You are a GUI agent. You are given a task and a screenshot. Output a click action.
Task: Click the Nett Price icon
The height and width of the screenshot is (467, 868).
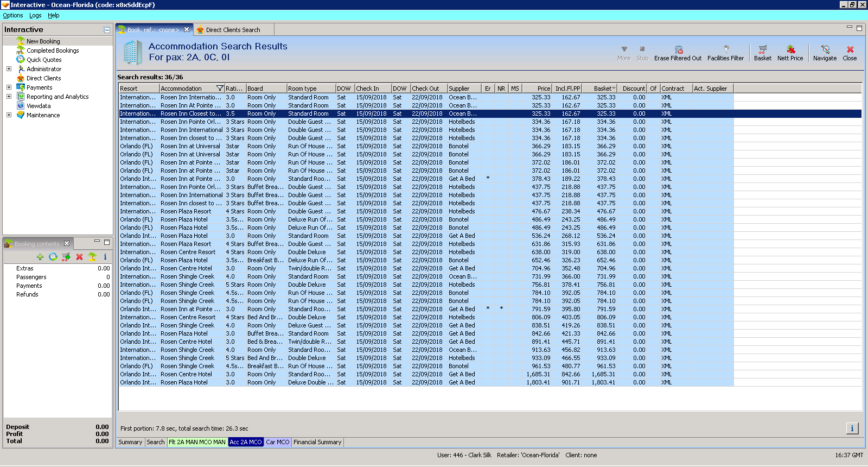pyautogui.click(x=790, y=49)
